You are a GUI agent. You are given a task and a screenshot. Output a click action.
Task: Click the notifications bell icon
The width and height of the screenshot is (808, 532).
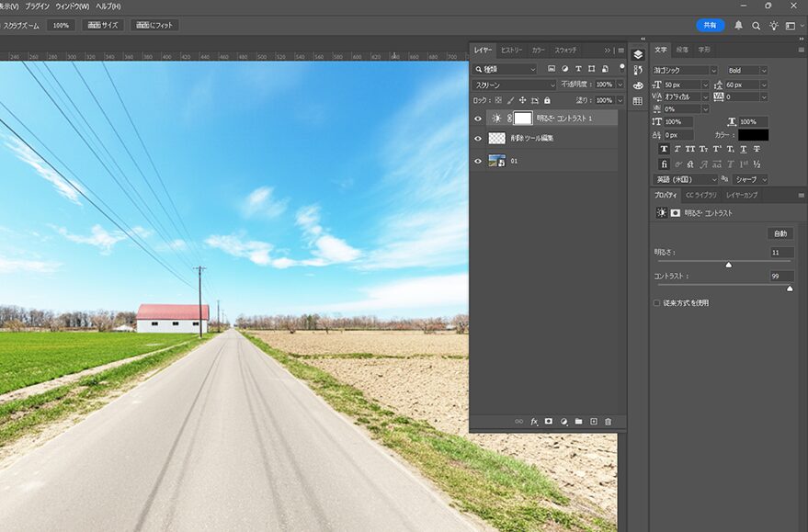click(x=738, y=26)
